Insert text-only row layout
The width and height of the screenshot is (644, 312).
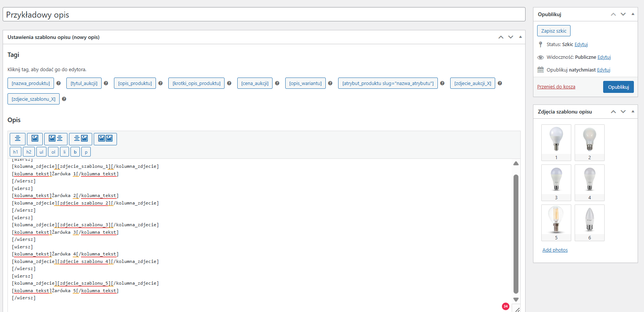click(x=18, y=139)
